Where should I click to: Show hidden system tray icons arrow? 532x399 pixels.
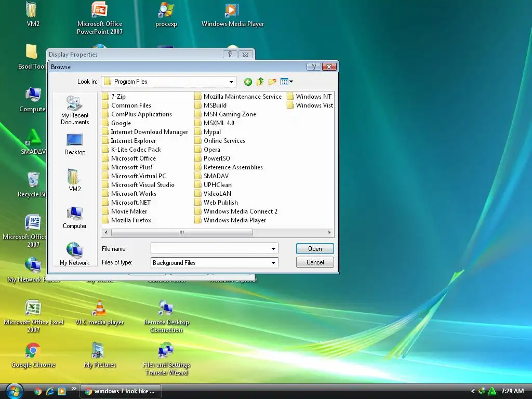(473, 391)
